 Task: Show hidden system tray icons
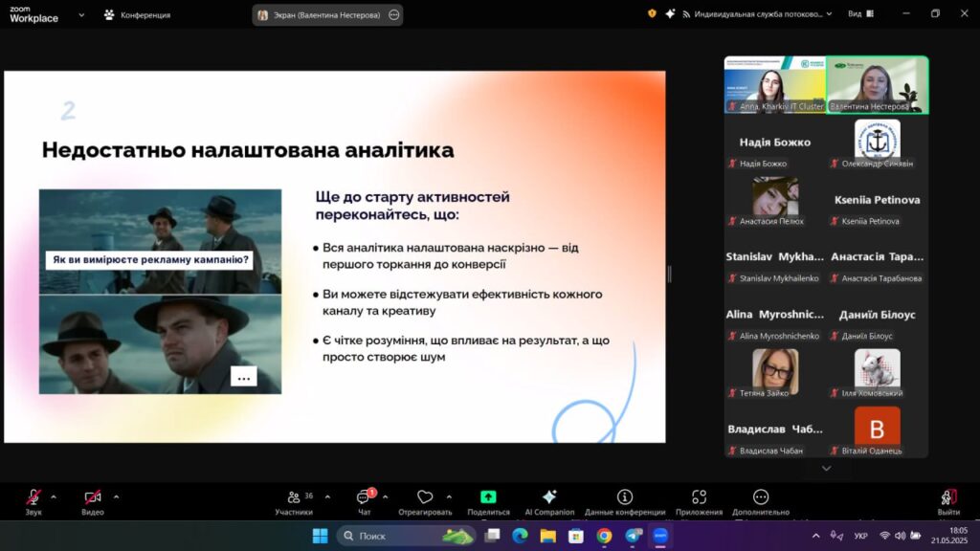point(815,536)
